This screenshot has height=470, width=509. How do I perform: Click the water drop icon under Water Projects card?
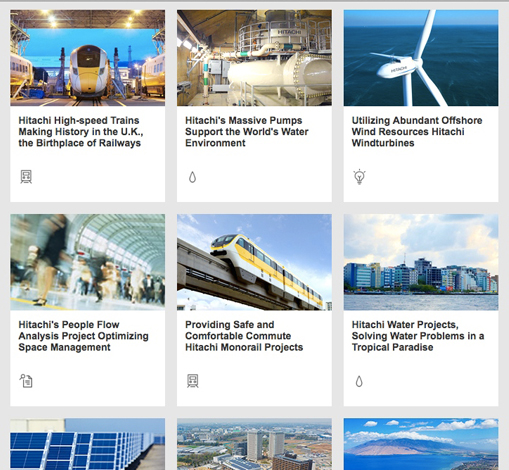pos(359,381)
